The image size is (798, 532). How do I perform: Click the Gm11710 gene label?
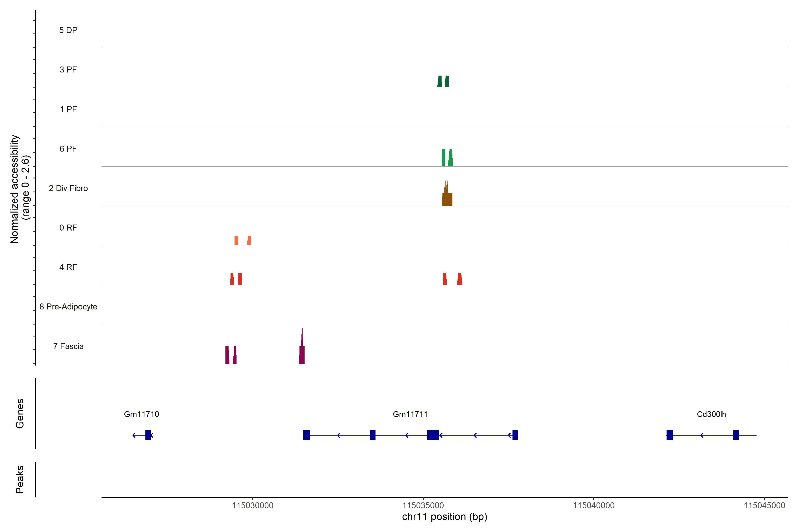141,414
